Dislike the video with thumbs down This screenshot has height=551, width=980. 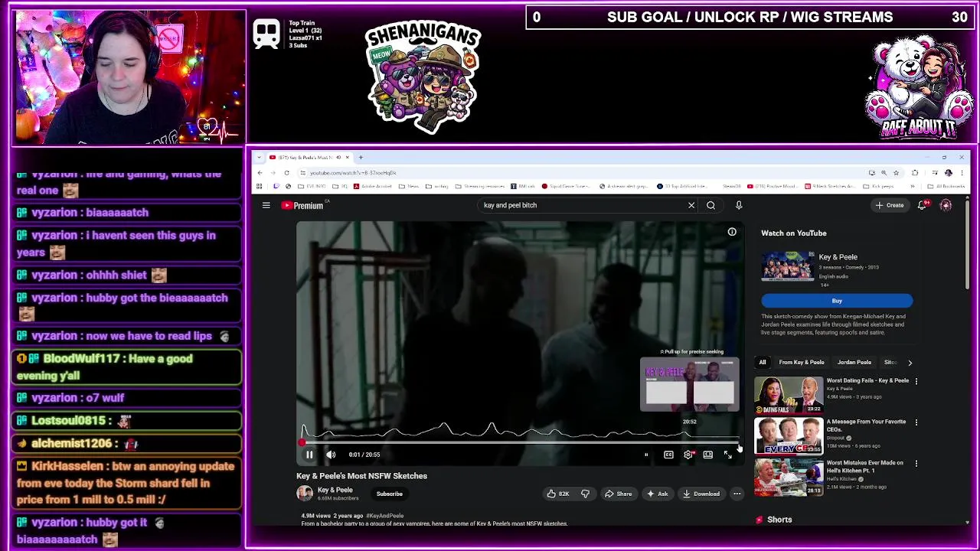[585, 494]
